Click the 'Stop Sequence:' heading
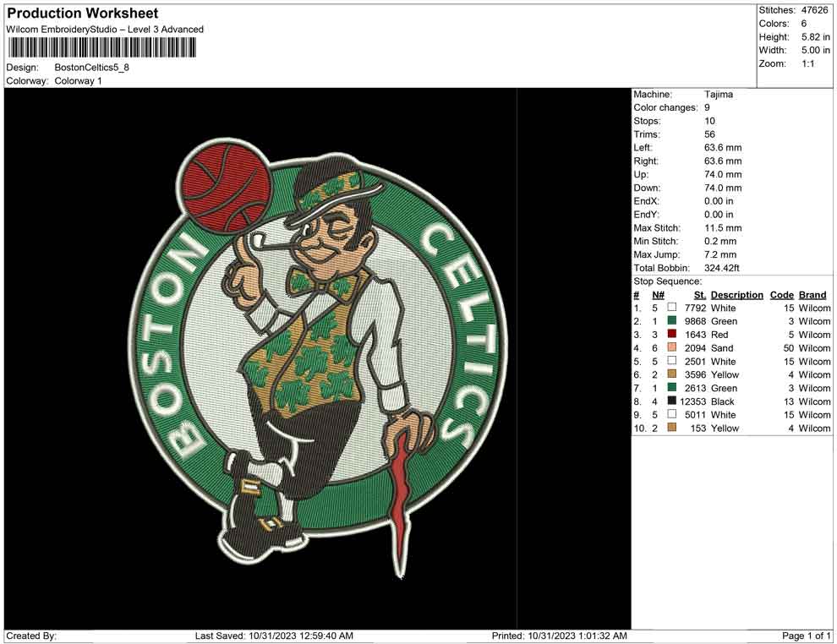This screenshot has width=837, height=644. pyautogui.click(x=667, y=281)
